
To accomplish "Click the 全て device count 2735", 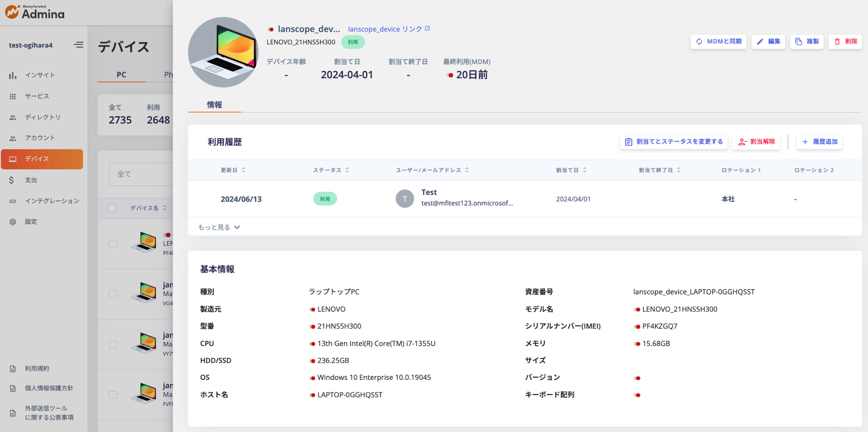I will point(120,120).
